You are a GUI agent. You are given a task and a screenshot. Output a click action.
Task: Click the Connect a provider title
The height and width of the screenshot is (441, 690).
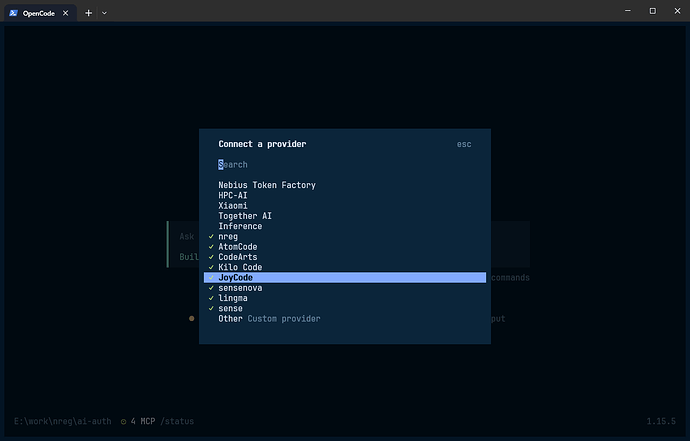pyautogui.click(x=262, y=144)
